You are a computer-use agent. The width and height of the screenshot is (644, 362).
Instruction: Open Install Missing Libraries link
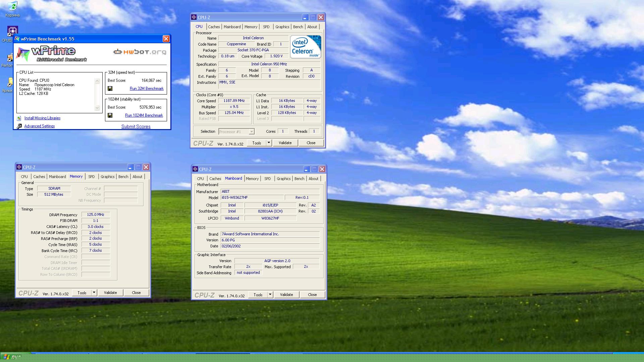click(x=42, y=118)
